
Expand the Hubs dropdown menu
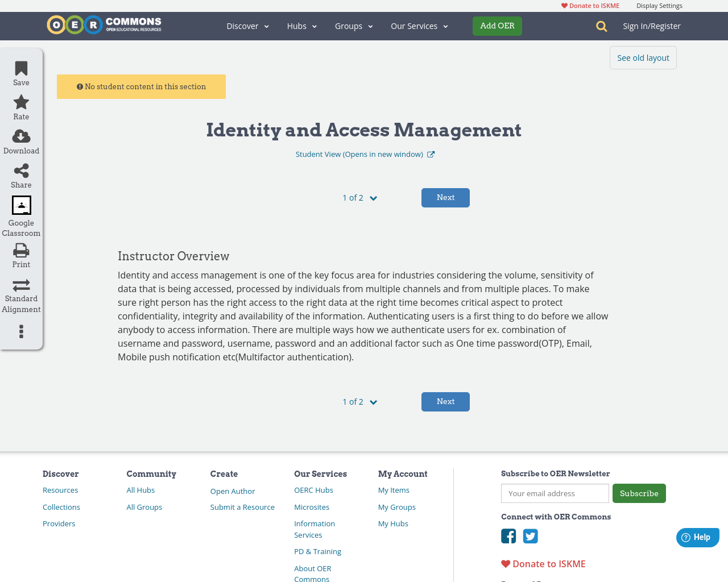click(301, 26)
